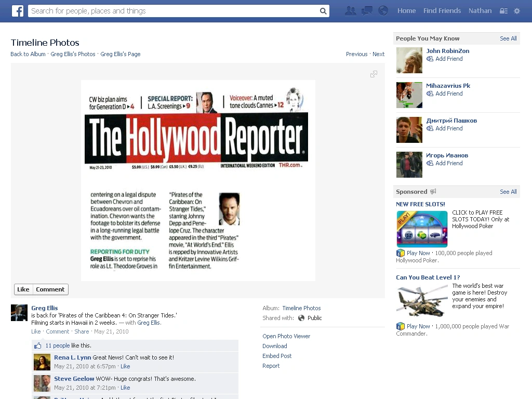View the 11 people who like this
This screenshot has height=399, width=532.
tap(57, 345)
